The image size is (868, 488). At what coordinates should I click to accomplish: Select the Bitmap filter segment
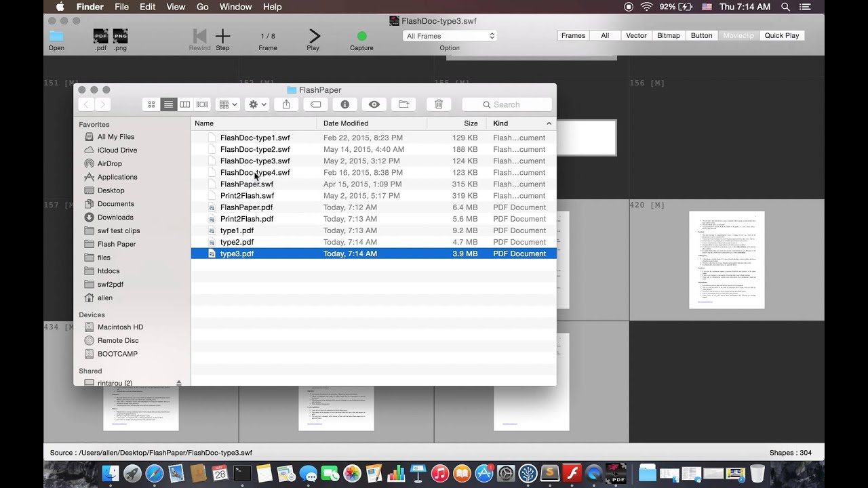pos(669,35)
